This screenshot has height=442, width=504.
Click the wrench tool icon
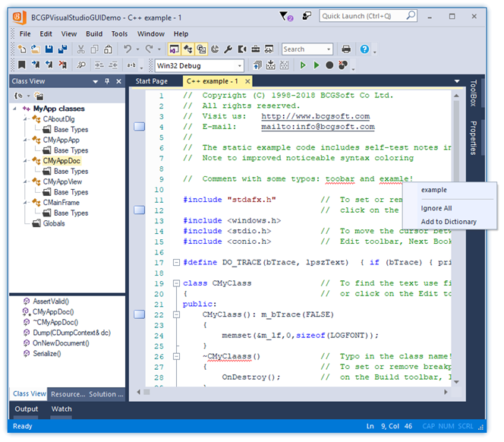(x=228, y=49)
